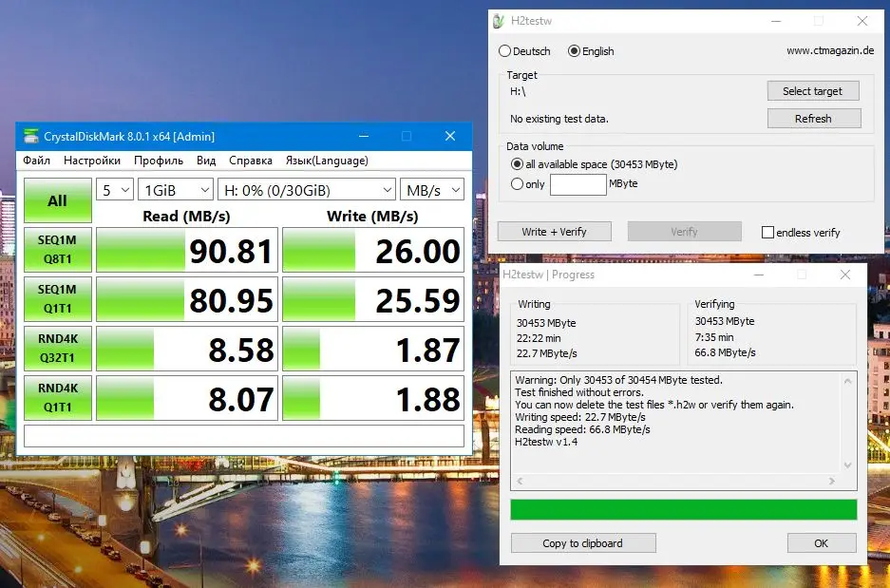The image size is (890, 588).
Task: Select the English language radio button
Action: (x=574, y=51)
